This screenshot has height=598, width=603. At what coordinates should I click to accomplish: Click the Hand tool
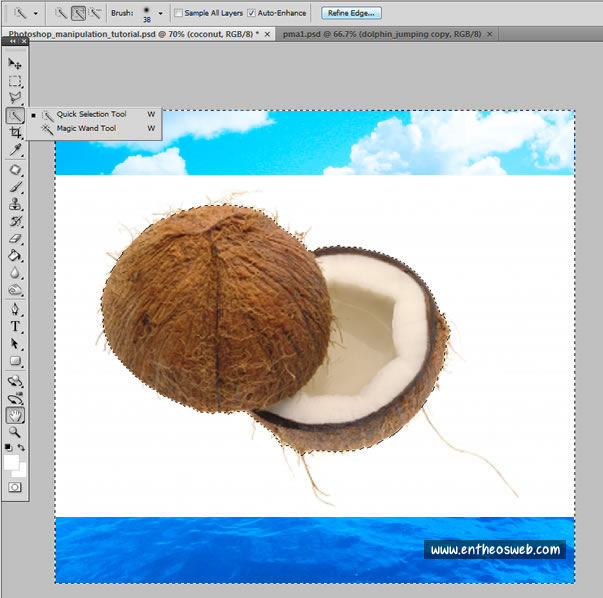coord(15,414)
